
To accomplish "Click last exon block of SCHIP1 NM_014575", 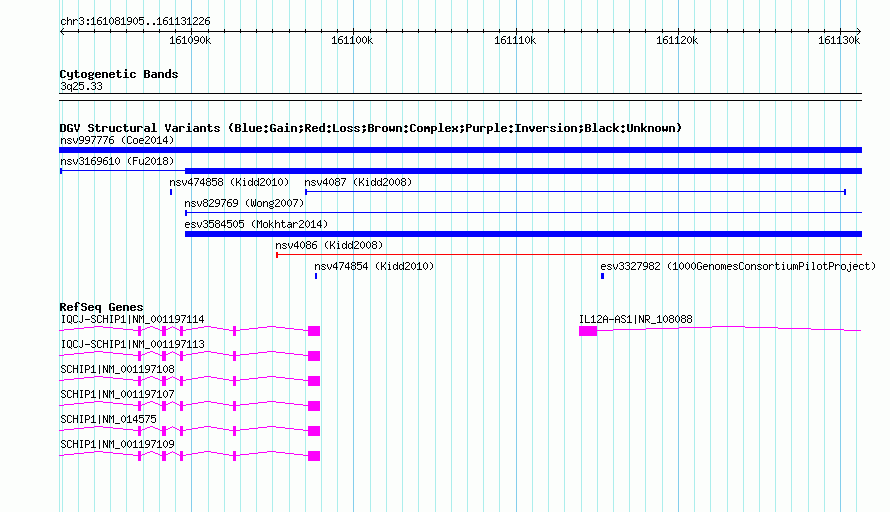I will coord(314,431).
